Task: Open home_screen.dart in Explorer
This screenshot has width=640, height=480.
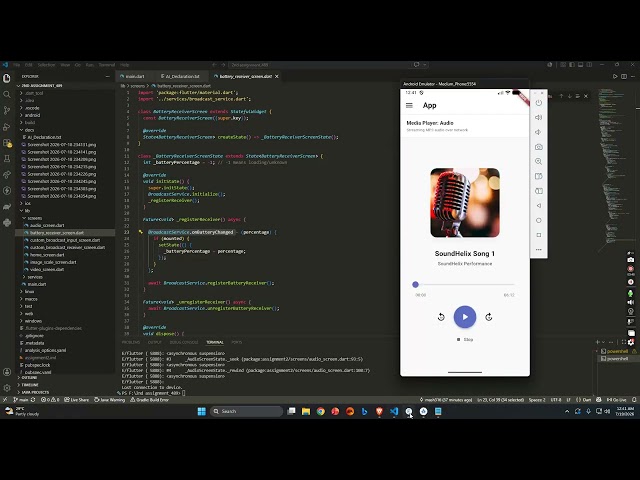Action: pos(47,255)
